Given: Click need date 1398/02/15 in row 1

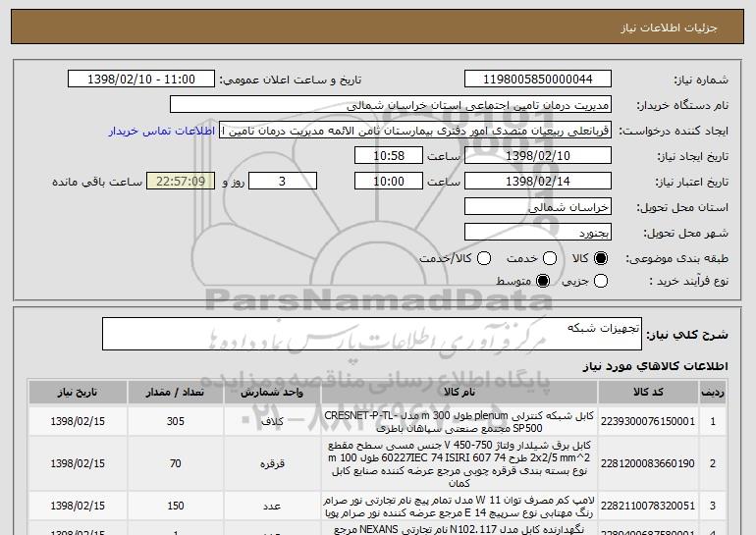Looking at the screenshot, I should 78,422.
